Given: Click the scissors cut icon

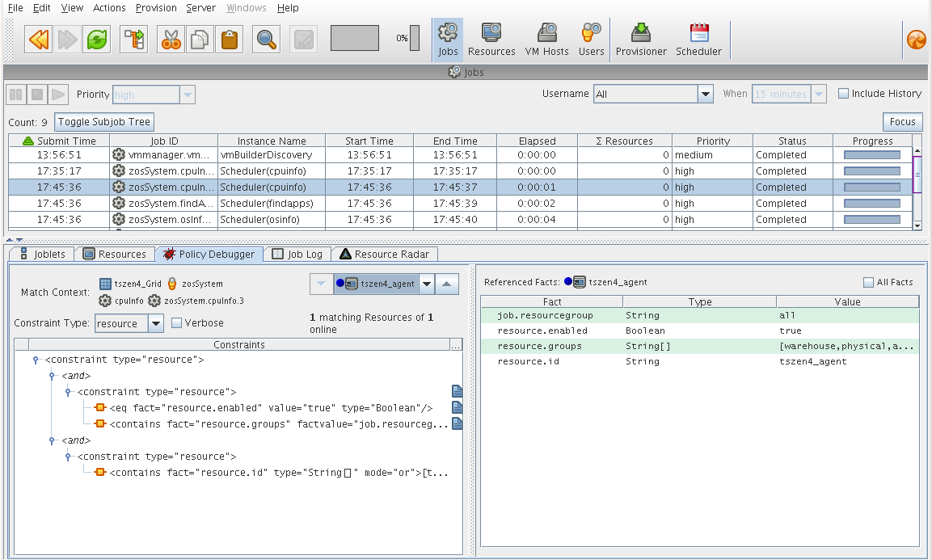Looking at the screenshot, I should coord(171,39).
